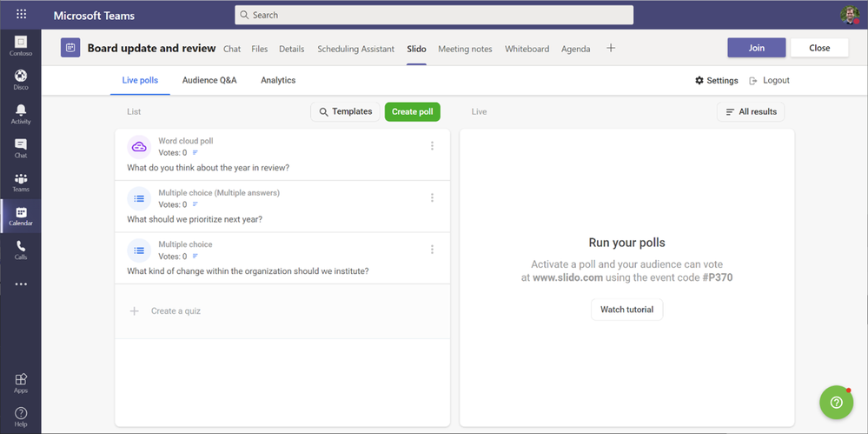This screenshot has width=868, height=434.
Task: Switch to Audience Q&A tab
Action: tap(209, 80)
